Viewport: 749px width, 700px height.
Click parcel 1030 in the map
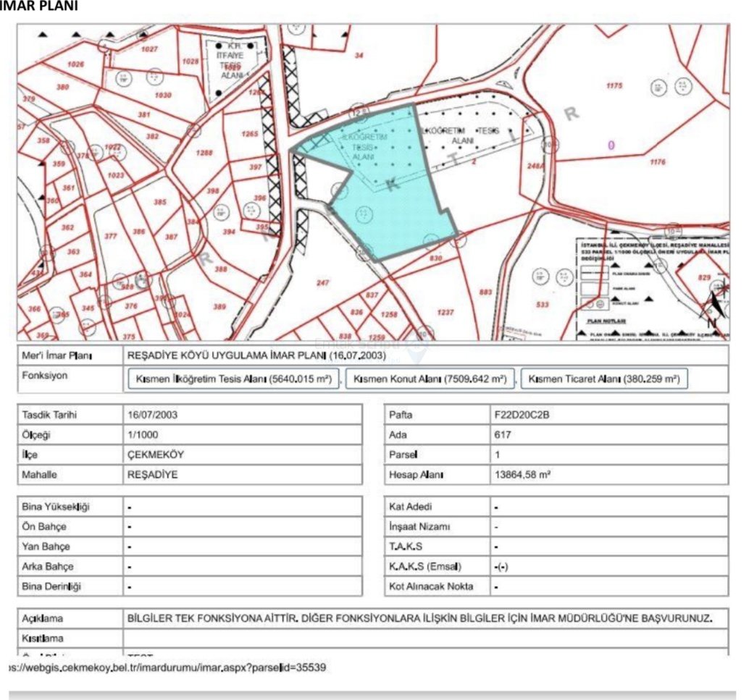click(x=163, y=95)
